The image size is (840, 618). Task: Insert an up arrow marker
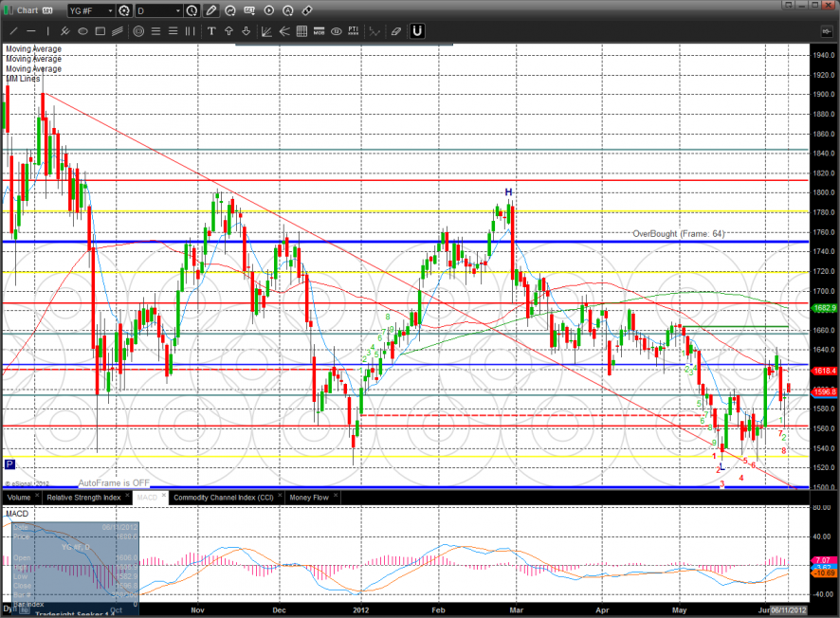pos(229,31)
